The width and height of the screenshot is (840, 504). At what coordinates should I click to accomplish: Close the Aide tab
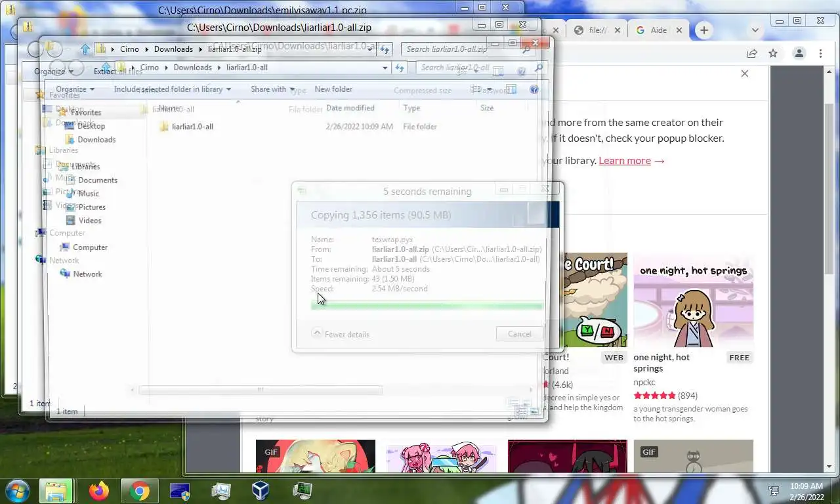pyautogui.click(x=679, y=30)
